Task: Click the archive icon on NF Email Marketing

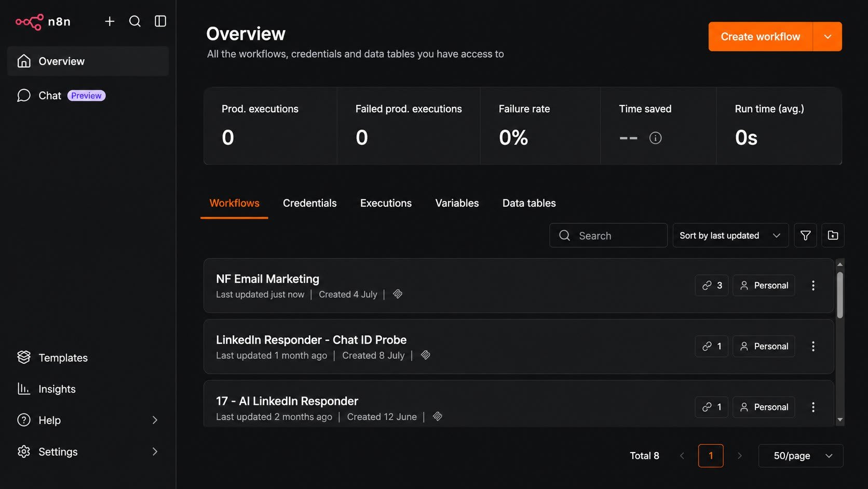Action: click(x=398, y=294)
